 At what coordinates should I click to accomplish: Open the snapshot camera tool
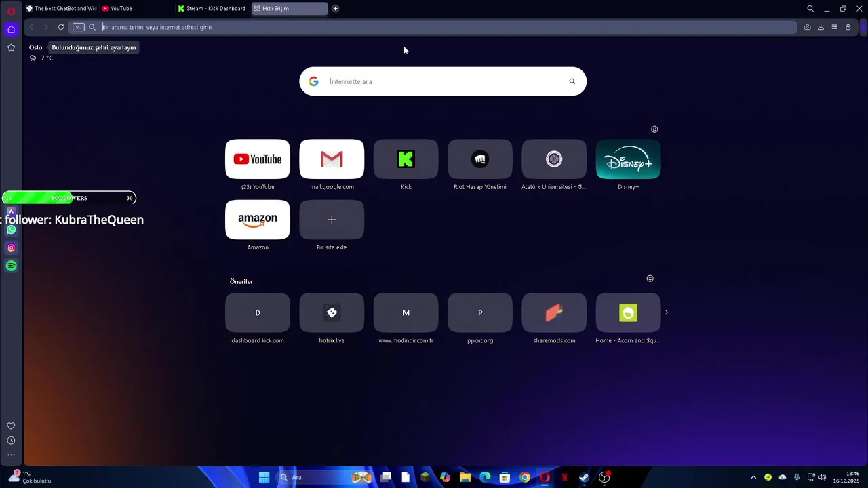pos(807,27)
